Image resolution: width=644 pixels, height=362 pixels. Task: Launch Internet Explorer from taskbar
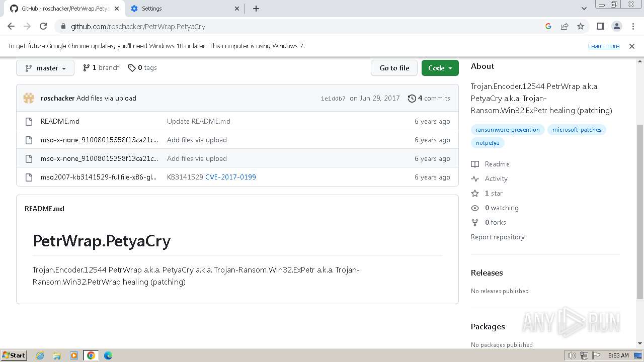[x=40, y=355]
